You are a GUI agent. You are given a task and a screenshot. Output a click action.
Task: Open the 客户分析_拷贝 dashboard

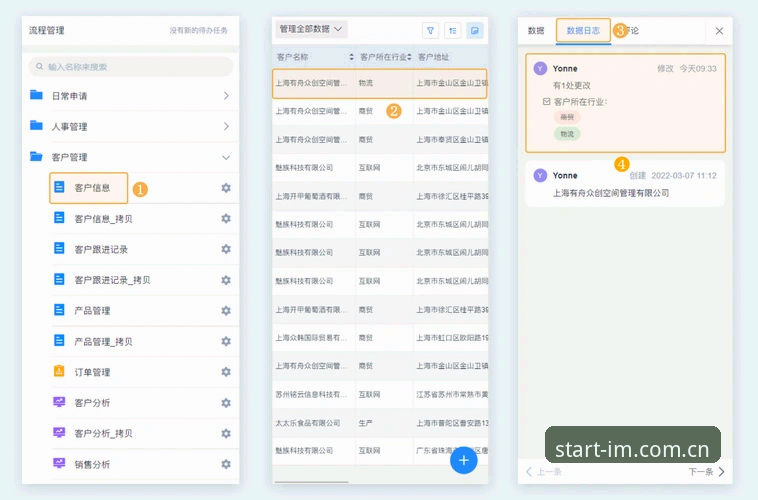point(103,433)
